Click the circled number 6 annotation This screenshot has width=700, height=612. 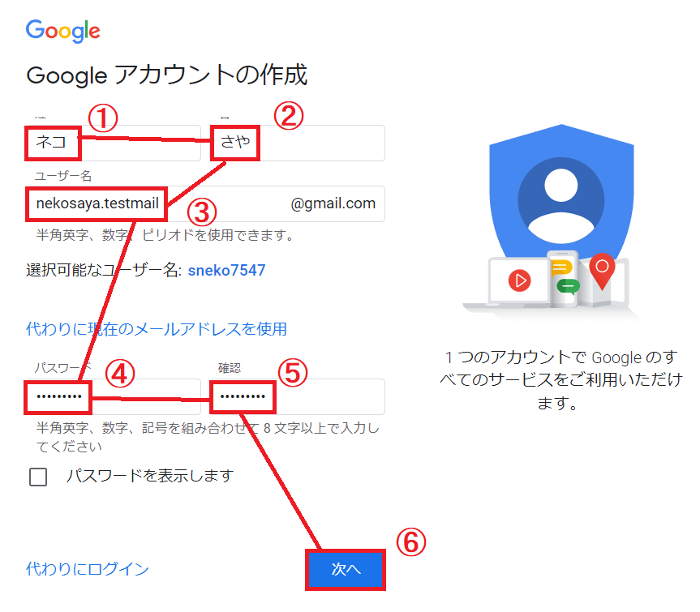coord(411,542)
